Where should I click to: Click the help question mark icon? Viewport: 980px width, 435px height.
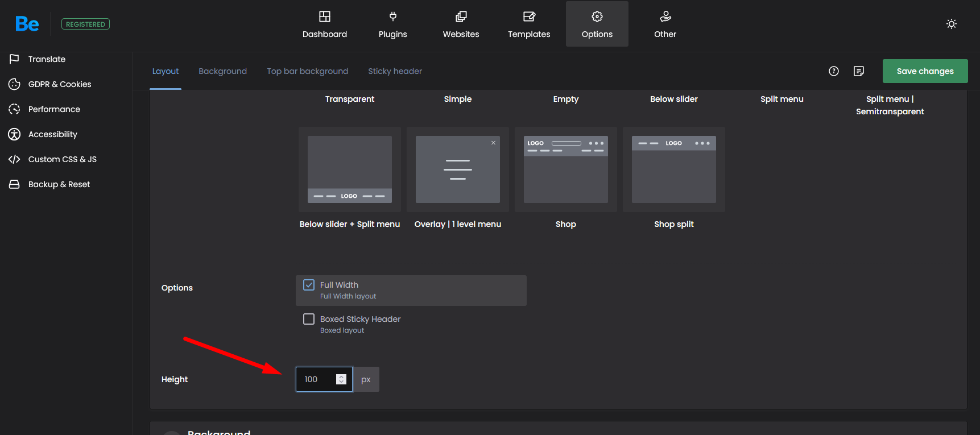(834, 71)
